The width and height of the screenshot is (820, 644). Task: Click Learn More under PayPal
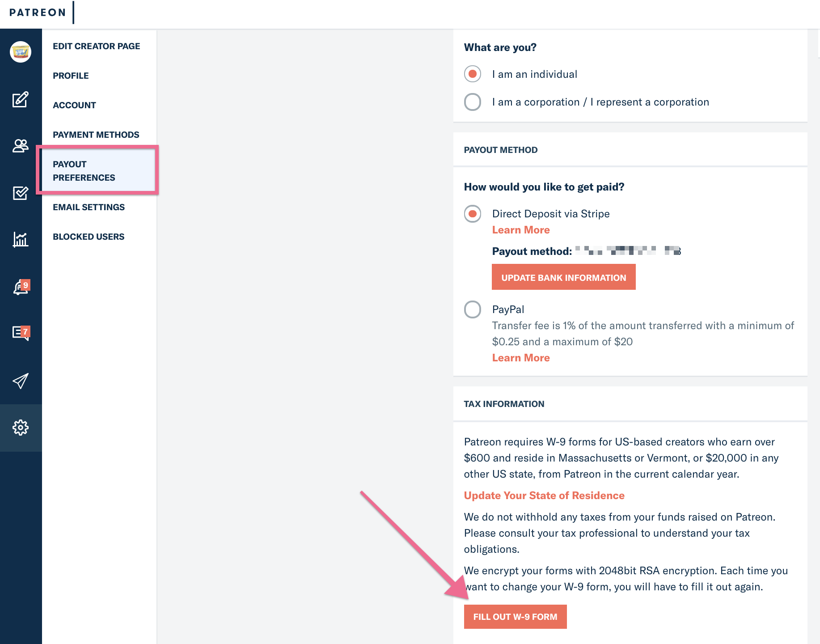pos(521,358)
